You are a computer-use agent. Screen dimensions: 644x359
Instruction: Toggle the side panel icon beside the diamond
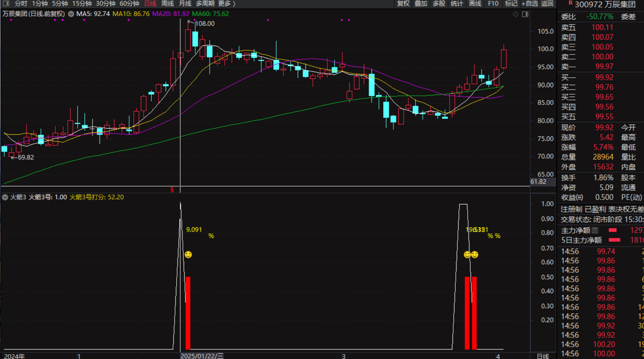(x=525, y=14)
